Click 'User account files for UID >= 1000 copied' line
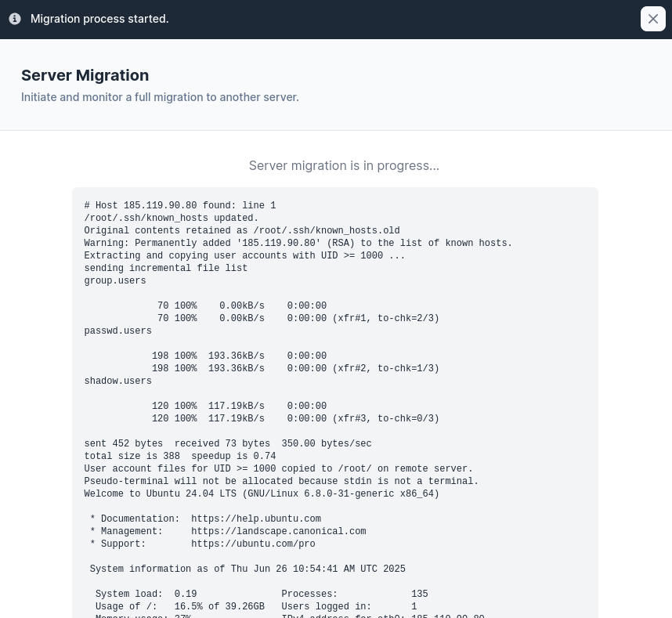672x618 pixels. 278,468
